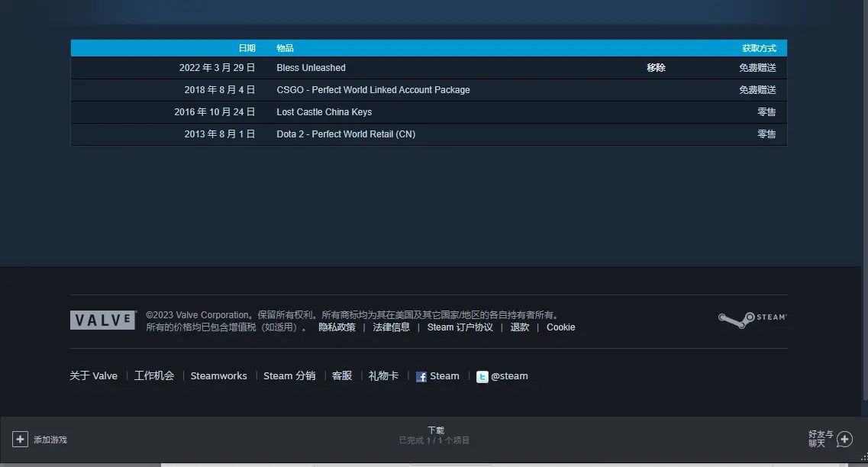The height and width of the screenshot is (467, 868).
Task: Select CSGO - Perfect World Linked Account Package
Action: (373, 89)
